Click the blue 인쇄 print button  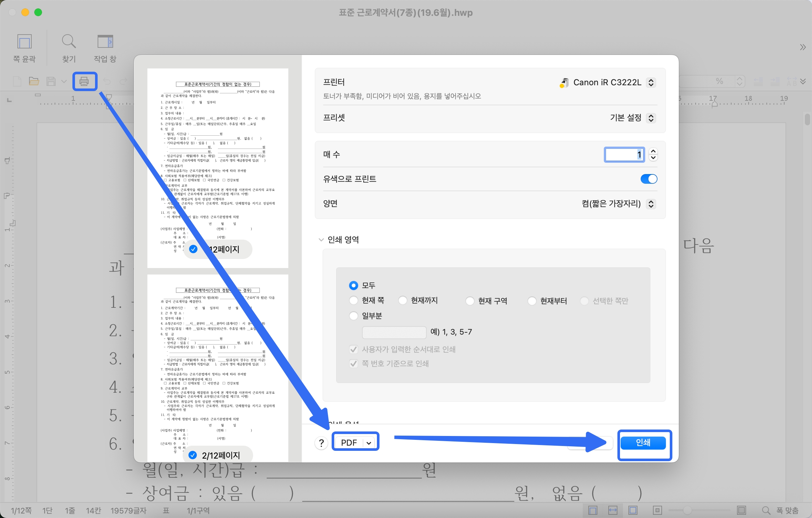(x=643, y=442)
